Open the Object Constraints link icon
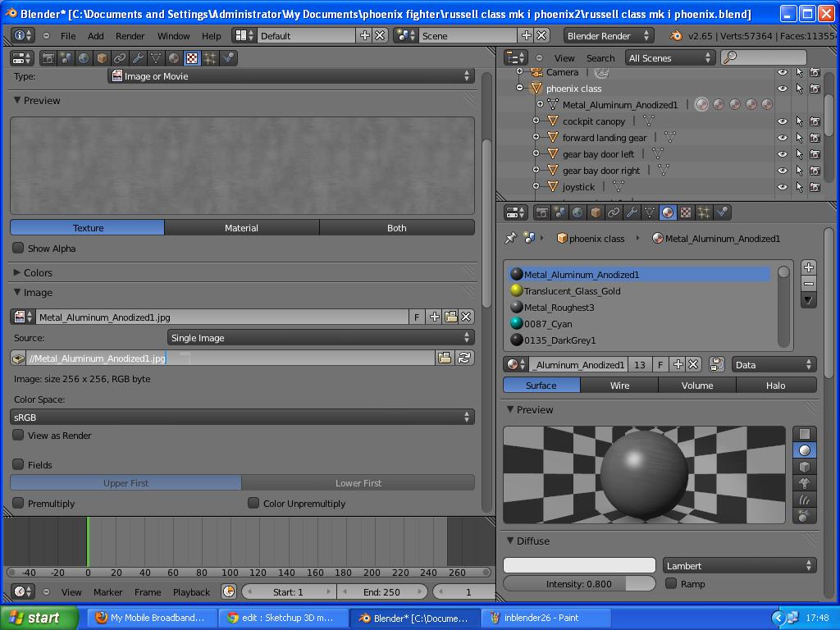The width and height of the screenshot is (840, 630). 612,212
